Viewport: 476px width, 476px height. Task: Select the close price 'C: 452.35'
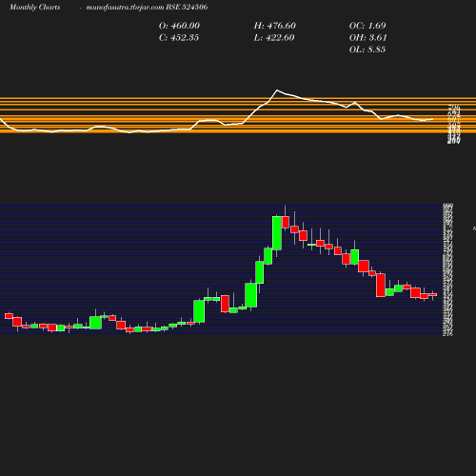pyautogui.click(x=179, y=38)
